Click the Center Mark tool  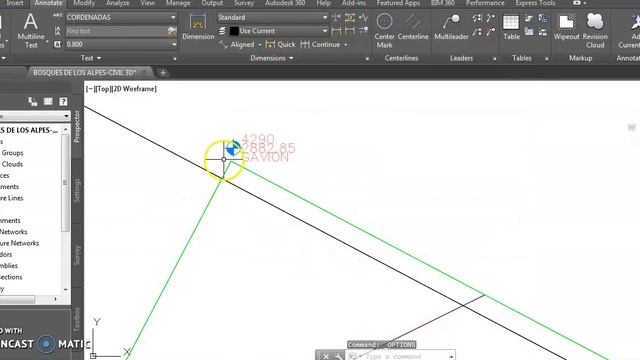coord(384,31)
